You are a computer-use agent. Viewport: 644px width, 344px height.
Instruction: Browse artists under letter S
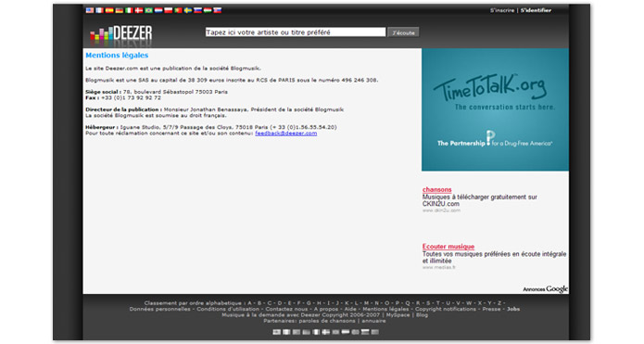point(428,303)
